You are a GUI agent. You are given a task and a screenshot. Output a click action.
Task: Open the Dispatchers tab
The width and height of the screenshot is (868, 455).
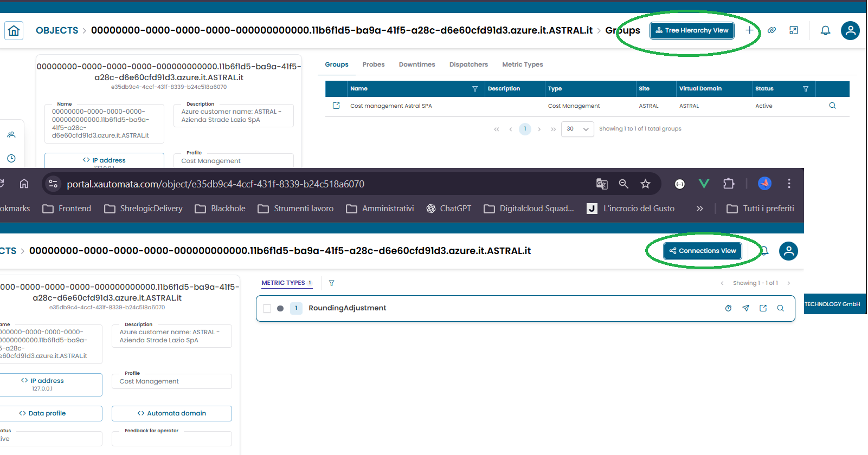(x=468, y=64)
